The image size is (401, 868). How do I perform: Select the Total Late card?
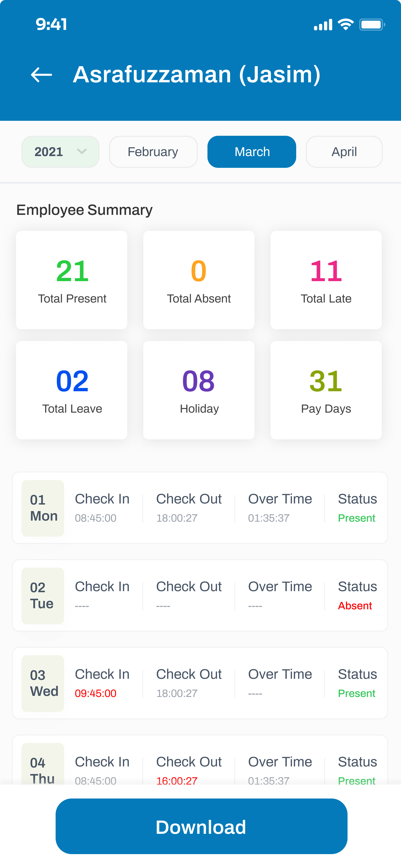click(326, 280)
